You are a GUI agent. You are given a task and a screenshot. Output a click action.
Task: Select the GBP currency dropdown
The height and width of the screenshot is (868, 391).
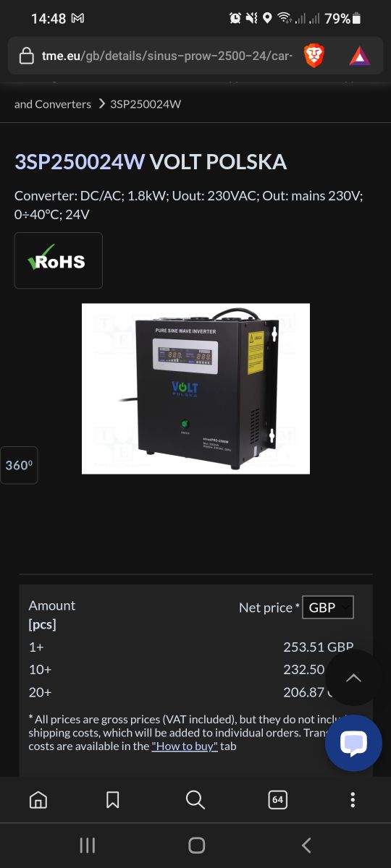tap(327, 608)
